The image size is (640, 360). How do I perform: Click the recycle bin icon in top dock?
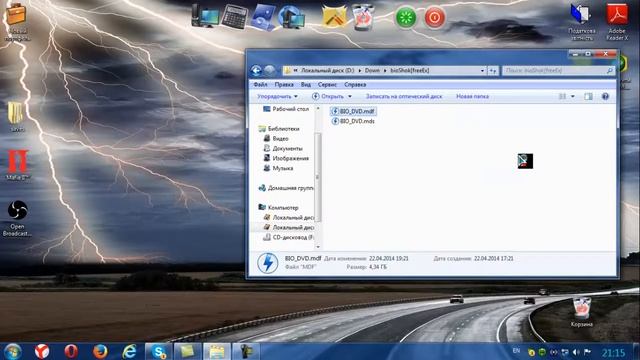click(x=363, y=17)
